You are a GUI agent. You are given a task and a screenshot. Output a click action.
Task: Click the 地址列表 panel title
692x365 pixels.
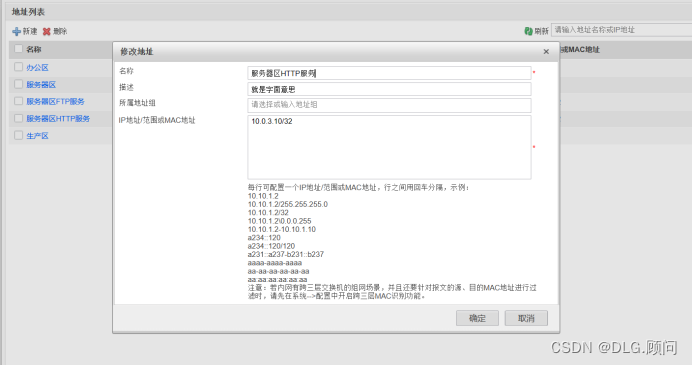pyautogui.click(x=28, y=12)
